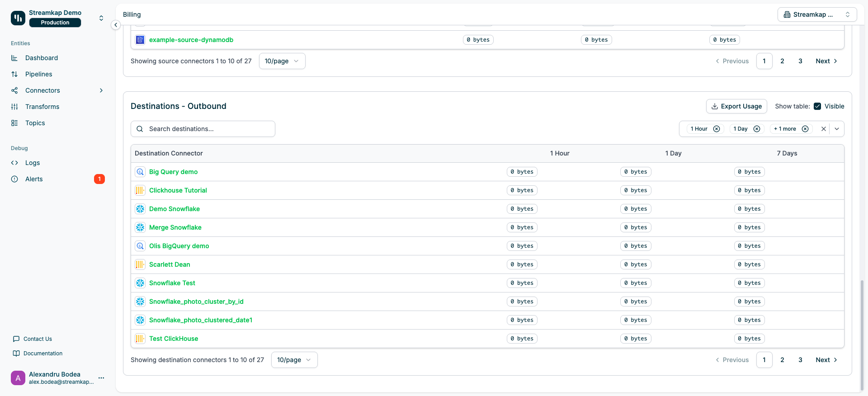Select page 2 of destination connectors

tap(783, 360)
